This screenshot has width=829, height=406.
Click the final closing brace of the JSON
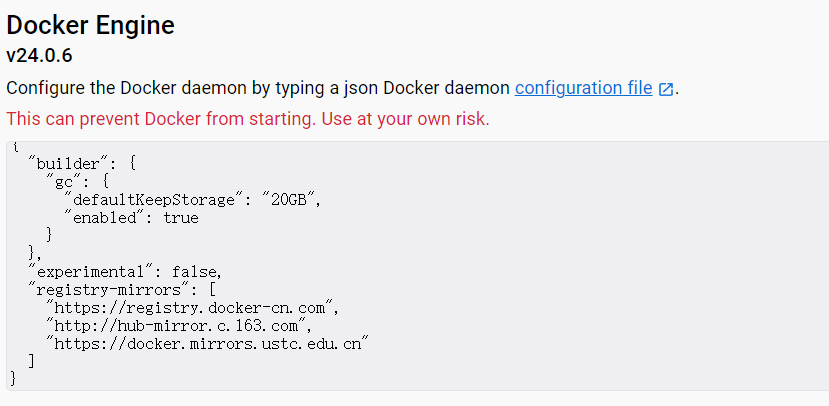(13, 379)
